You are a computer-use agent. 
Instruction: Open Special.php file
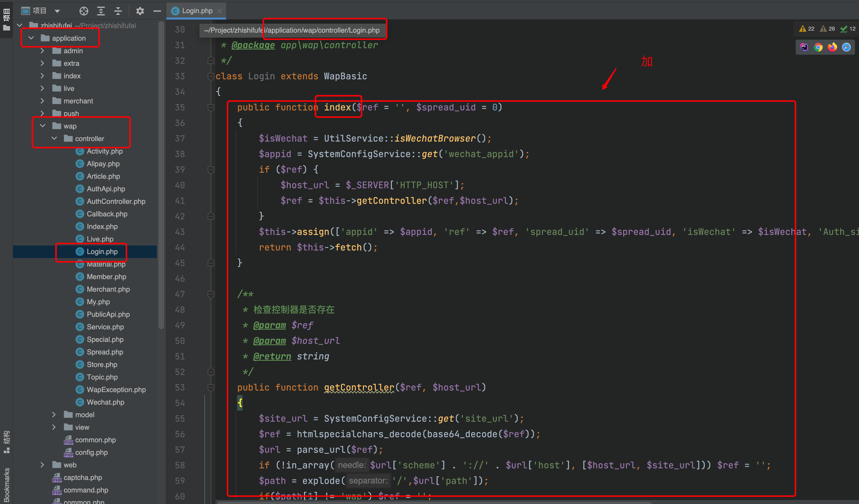pyautogui.click(x=99, y=340)
